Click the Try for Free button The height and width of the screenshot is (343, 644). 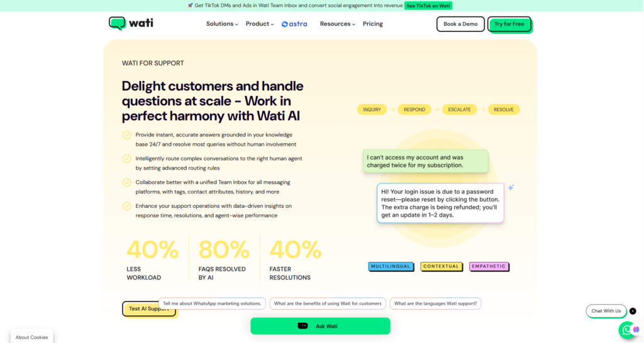click(509, 24)
